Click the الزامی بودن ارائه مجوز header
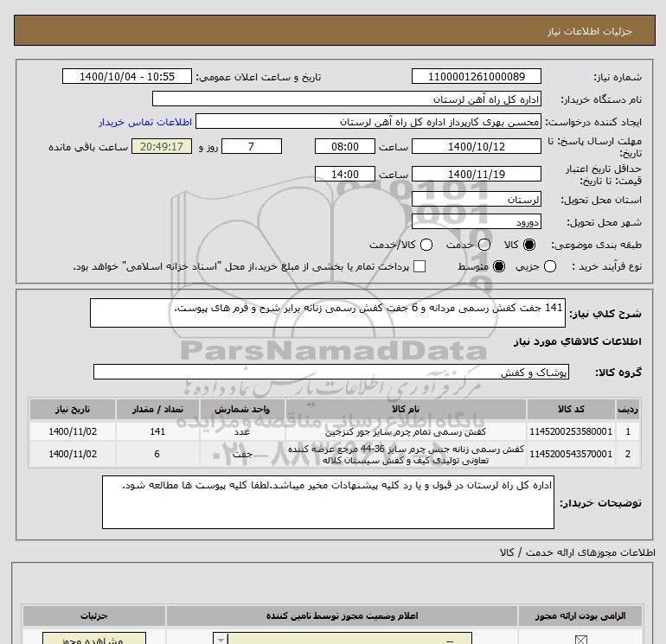Viewport: 666px width, 644px height. tap(580, 615)
